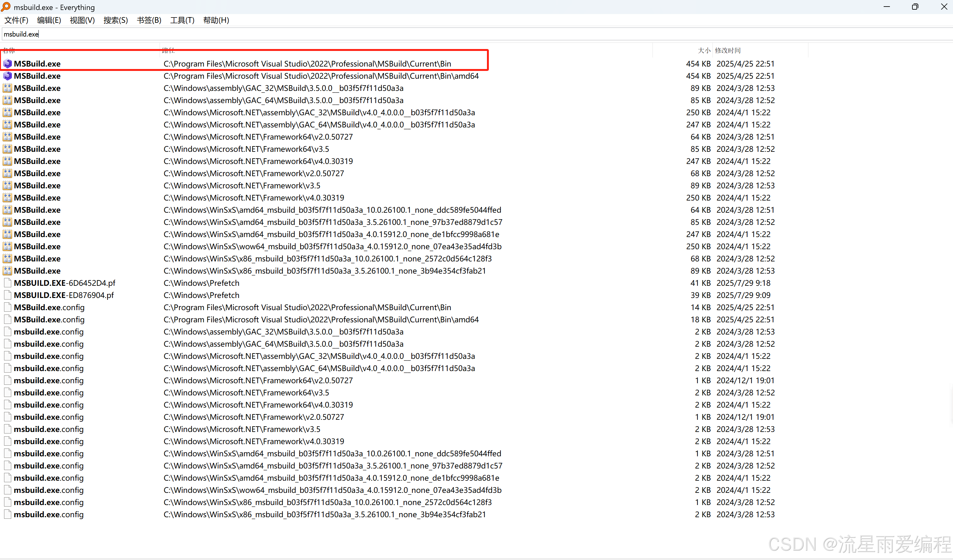This screenshot has height=560, width=953.
Task: Click MSBuild.exe icon in WinSxS amd64 97b37ed8879d1c57 row
Action: (x=7, y=222)
